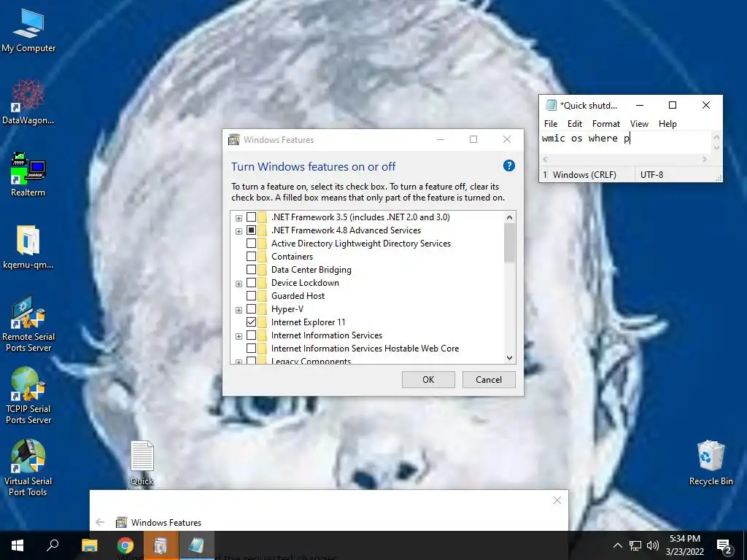The image size is (747, 560).
Task: Click the Notepad title bar icon
Action: (551, 105)
